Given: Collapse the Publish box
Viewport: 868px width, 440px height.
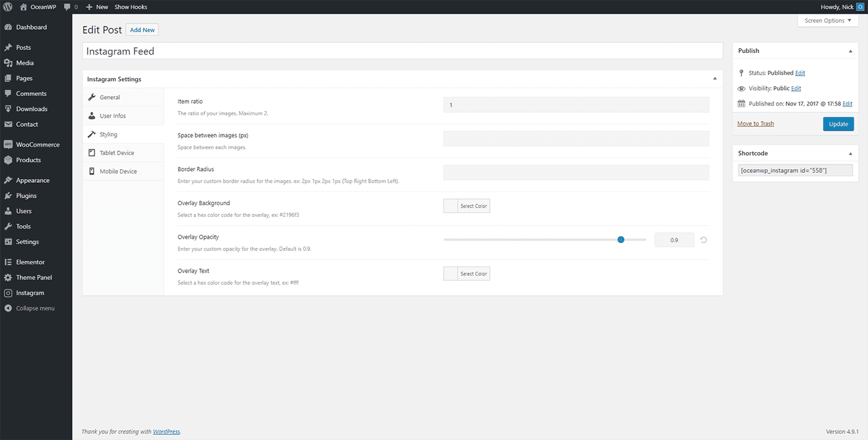Looking at the screenshot, I should pos(850,51).
